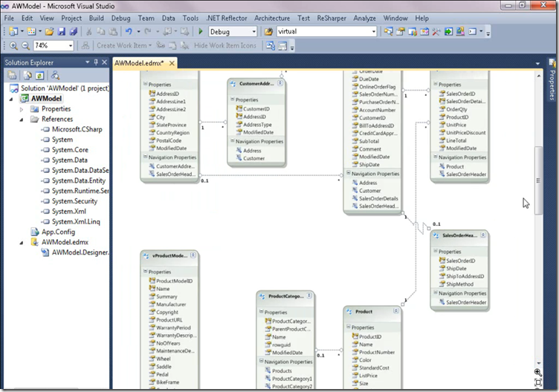
Task: Click the Zoom Out magnifier icon
Action: (x=25, y=45)
